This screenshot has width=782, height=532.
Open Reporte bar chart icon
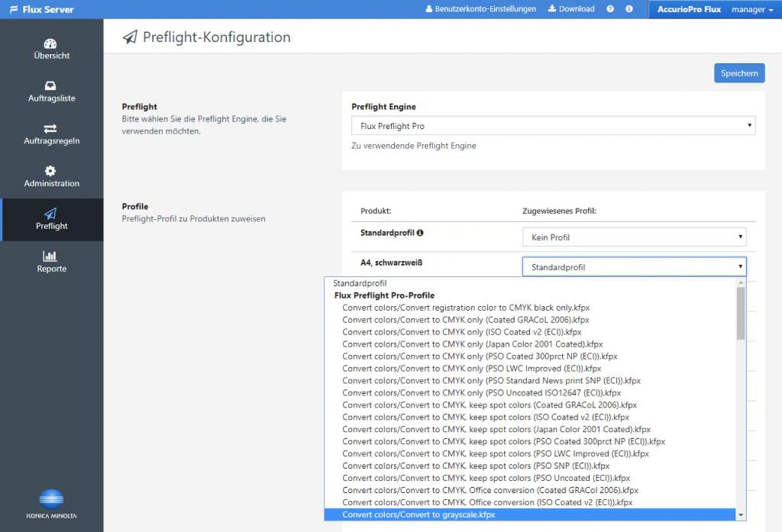pyautogui.click(x=51, y=256)
